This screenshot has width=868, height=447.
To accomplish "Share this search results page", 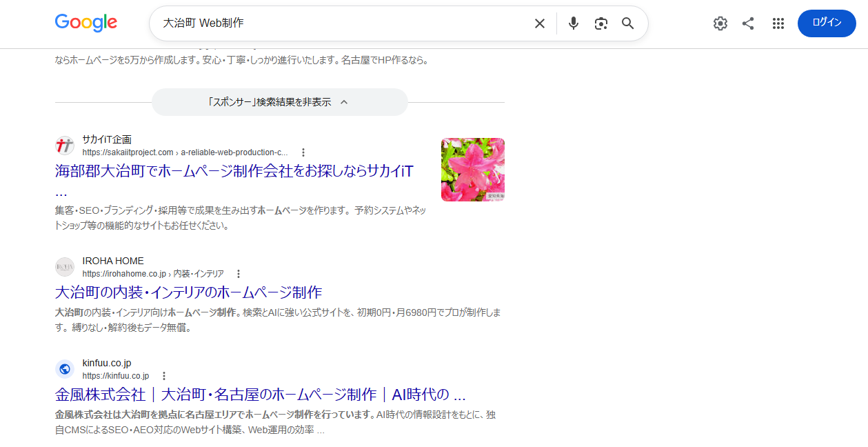I will (748, 23).
